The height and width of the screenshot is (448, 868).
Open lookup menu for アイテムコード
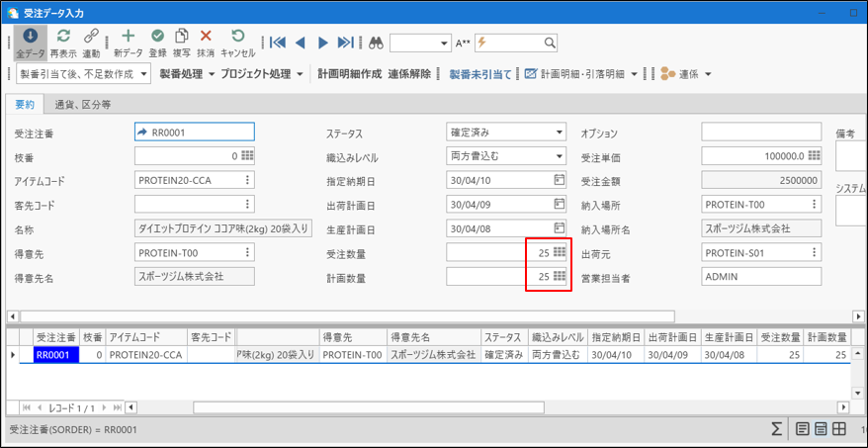(247, 179)
